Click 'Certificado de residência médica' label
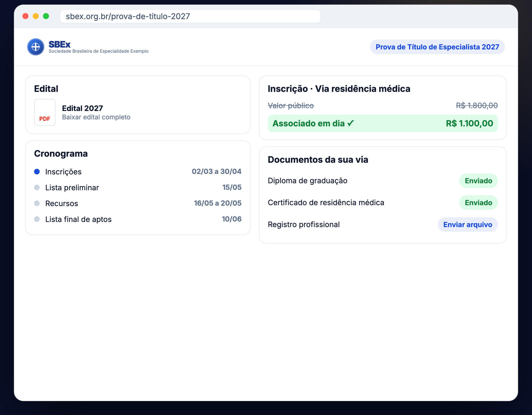The height and width of the screenshot is (415, 532). [x=326, y=203]
